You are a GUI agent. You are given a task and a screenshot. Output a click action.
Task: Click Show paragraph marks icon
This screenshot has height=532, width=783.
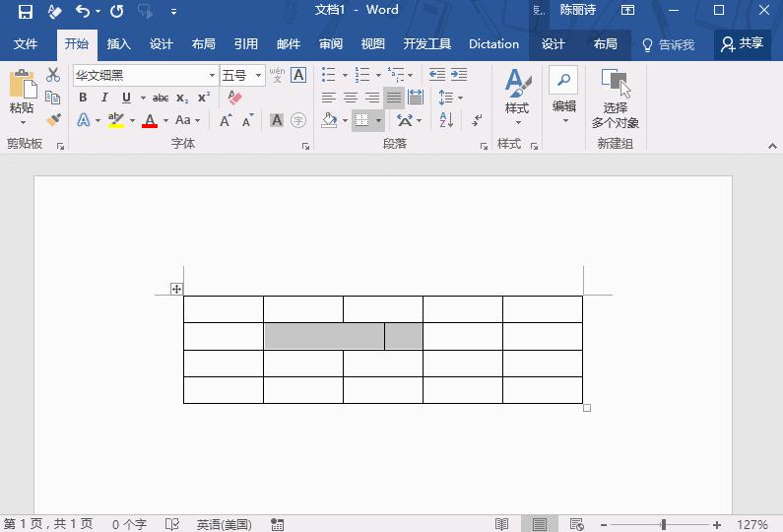tap(477, 120)
